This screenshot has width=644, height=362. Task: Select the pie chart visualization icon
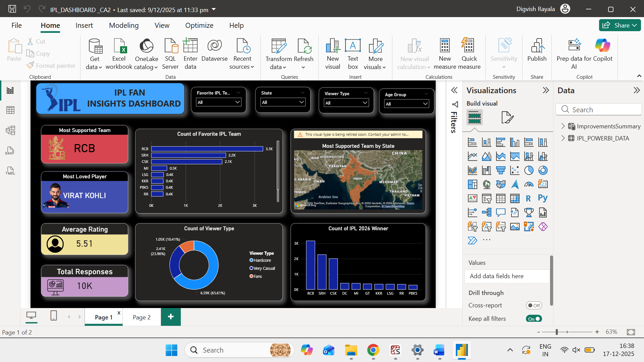pos(529,170)
